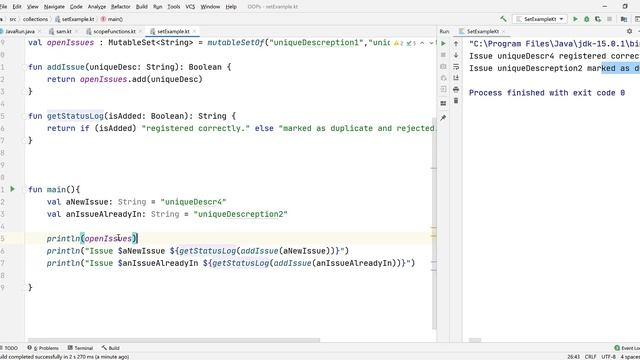Rerun the program in the Run panel
The image size is (640, 360).
[443, 43]
